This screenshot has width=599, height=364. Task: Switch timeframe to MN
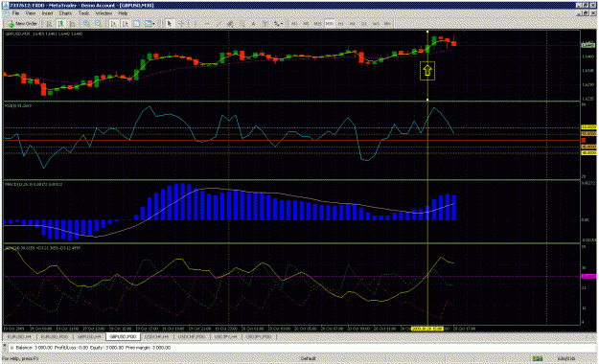[x=387, y=24]
